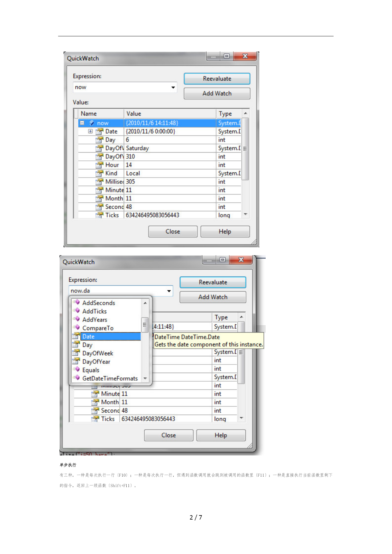Click the Hour property icon in upper grid
Screen dimensions: 392x554
(x=100, y=165)
